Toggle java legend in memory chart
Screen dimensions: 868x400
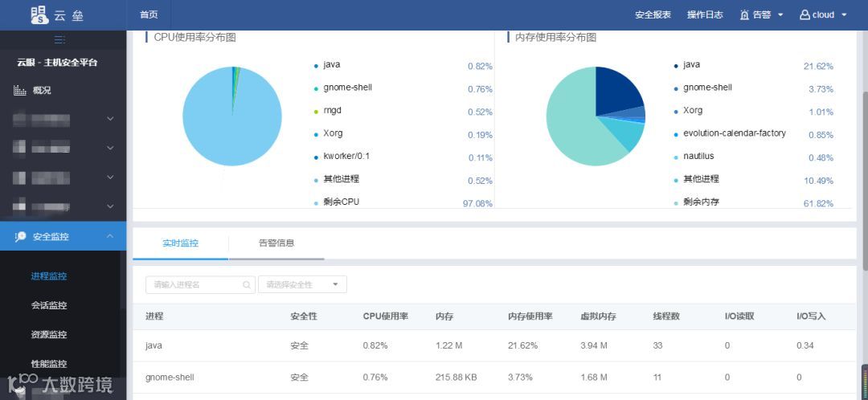[x=687, y=65]
